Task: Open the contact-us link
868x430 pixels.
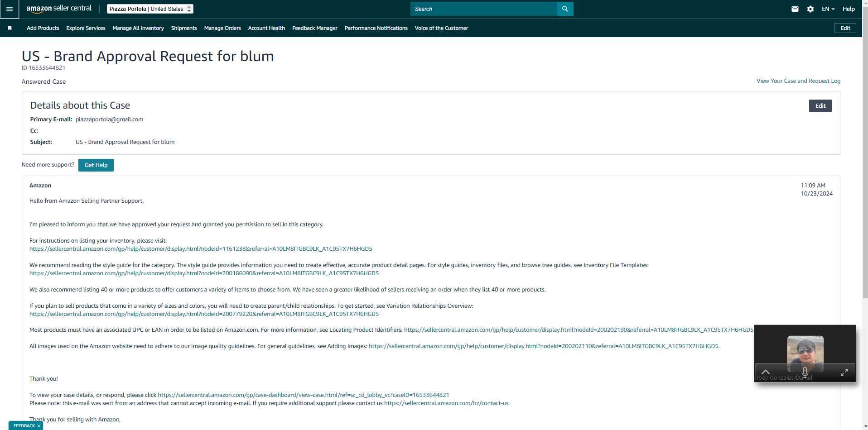Action: (446, 403)
